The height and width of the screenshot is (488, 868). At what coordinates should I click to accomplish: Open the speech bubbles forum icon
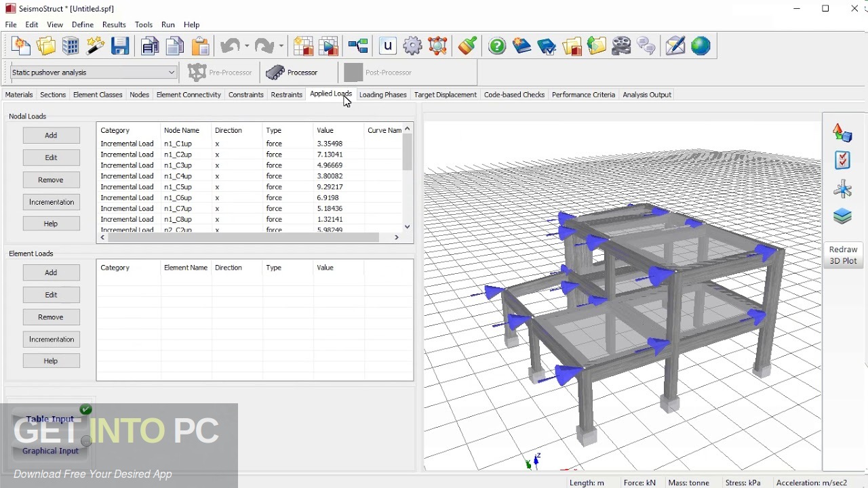point(646,46)
